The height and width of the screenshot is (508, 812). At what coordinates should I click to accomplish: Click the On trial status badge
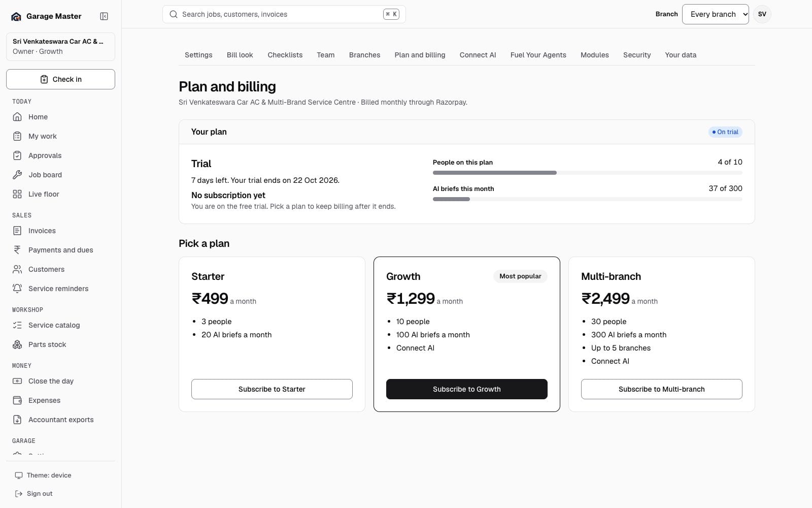click(x=725, y=132)
